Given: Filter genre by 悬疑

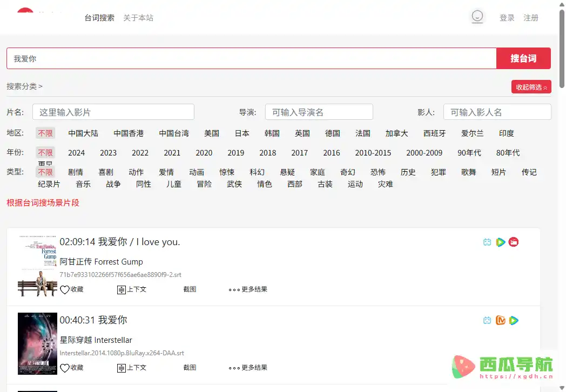Looking at the screenshot, I should coord(287,172).
